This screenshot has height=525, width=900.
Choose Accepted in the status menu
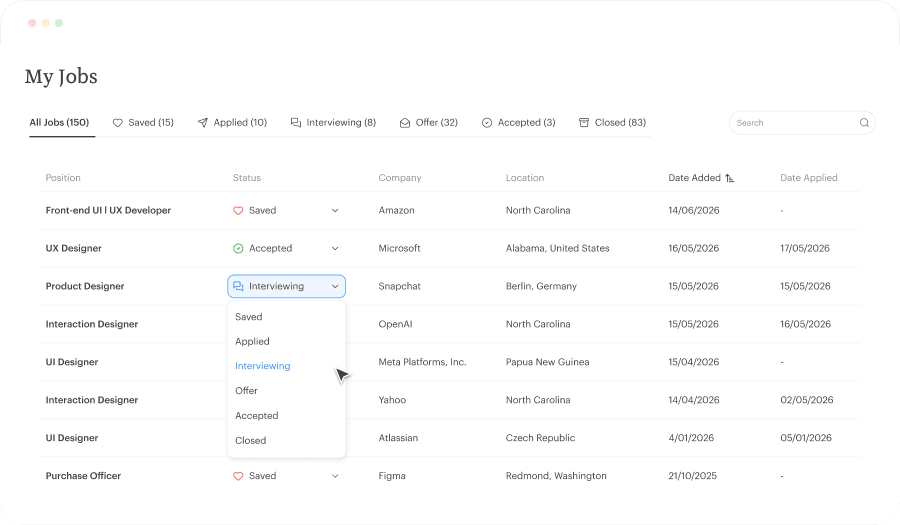pyautogui.click(x=257, y=415)
